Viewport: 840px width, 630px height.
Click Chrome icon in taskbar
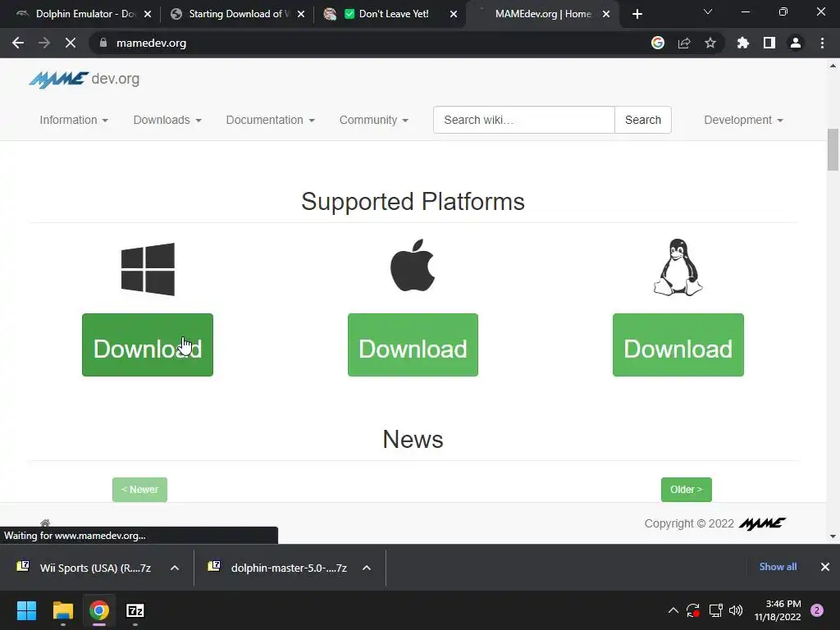(99, 610)
